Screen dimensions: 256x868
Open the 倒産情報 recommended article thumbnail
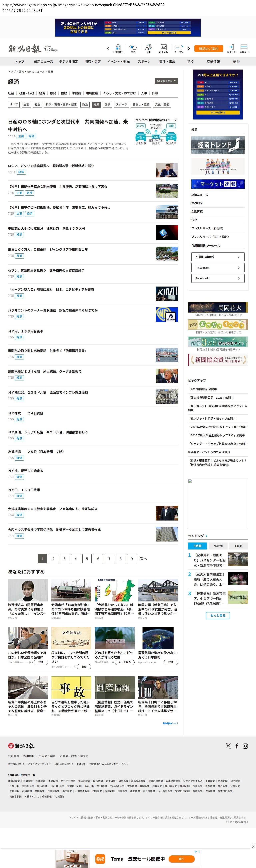(114, 687)
